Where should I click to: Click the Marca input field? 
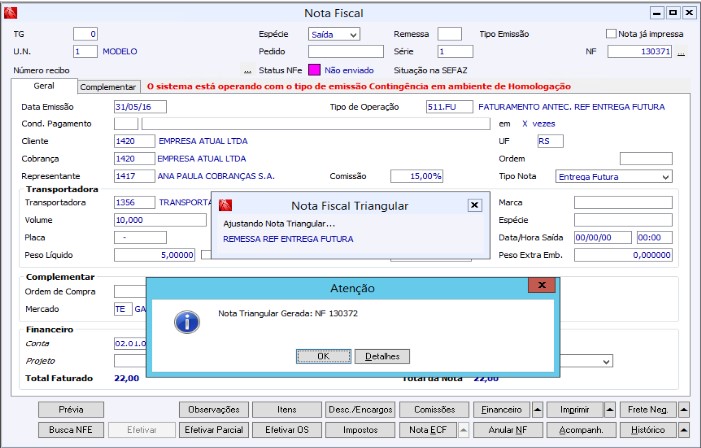click(623, 203)
